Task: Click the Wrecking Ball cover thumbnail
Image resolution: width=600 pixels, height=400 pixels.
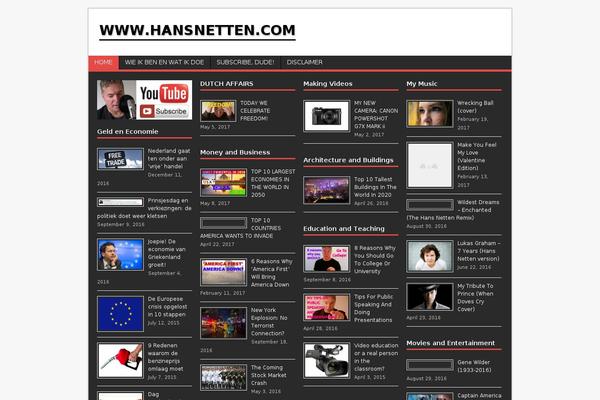Action: click(x=430, y=113)
